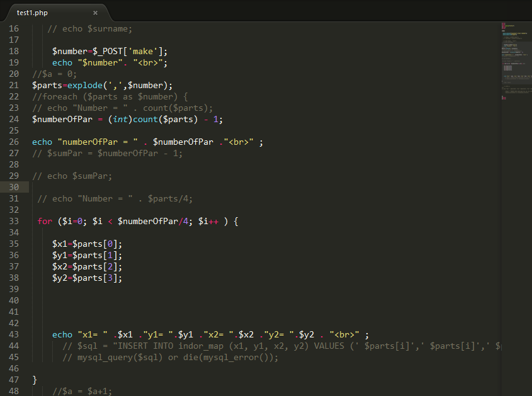Click the commented mysql_query line
Screen dimensions: 532x396
(x=171, y=358)
